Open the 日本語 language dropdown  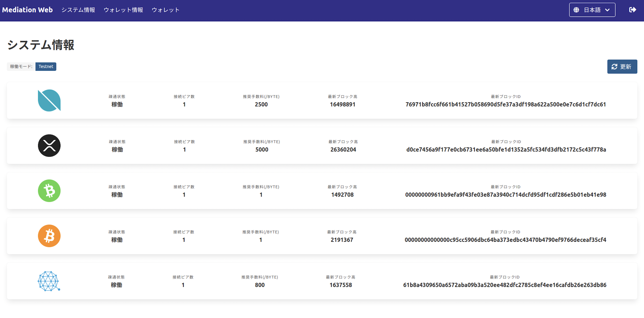(592, 10)
